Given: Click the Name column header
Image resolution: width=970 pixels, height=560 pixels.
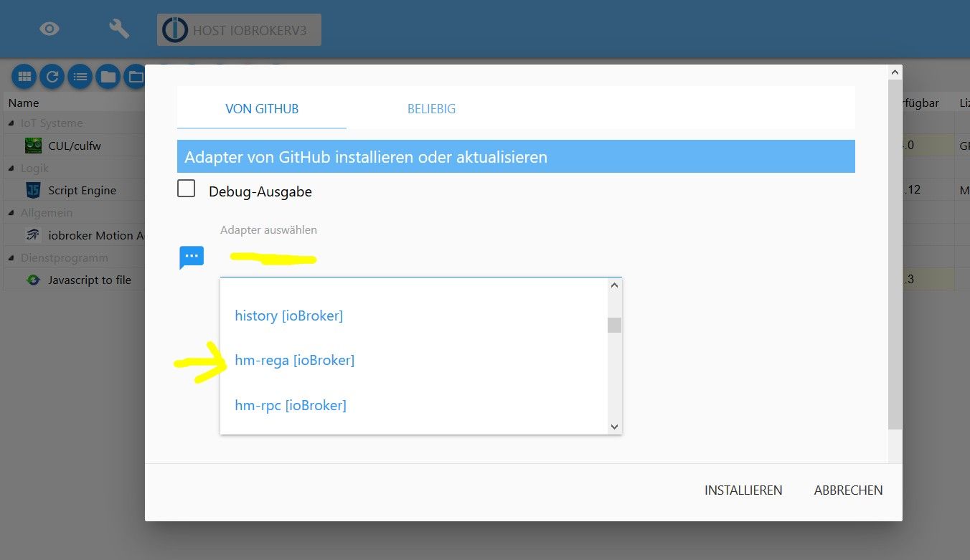Looking at the screenshot, I should coord(24,103).
